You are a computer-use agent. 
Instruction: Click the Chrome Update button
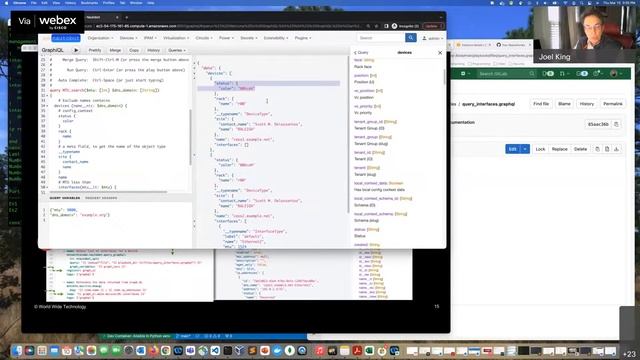click(x=433, y=26)
